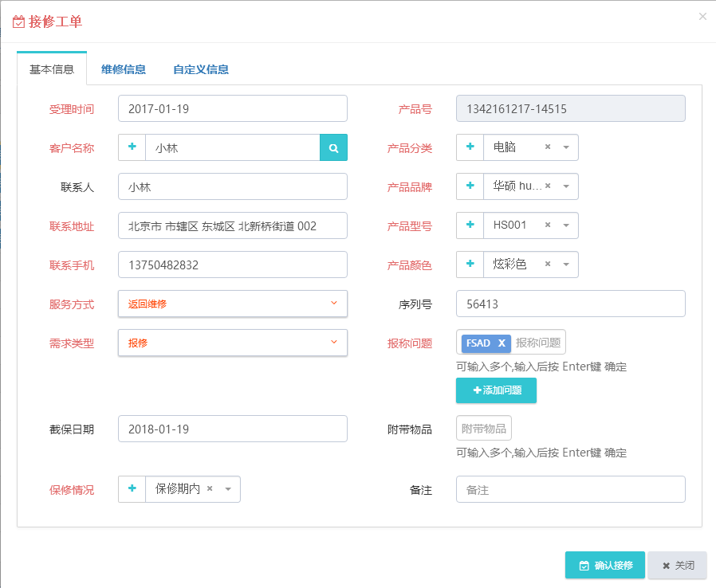Click the 电脑 selected category value
This screenshot has height=588, width=716.
coord(505,147)
